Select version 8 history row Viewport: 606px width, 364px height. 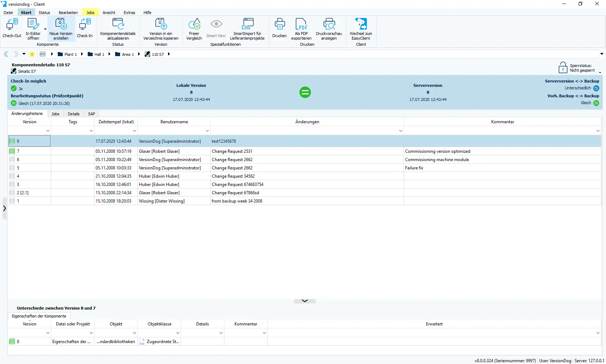[x=305, y=141]
